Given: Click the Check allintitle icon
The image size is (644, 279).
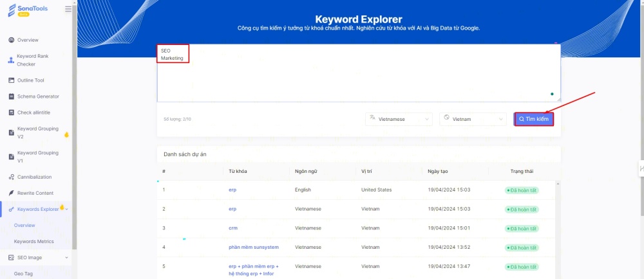Looking at the screenshot, I should (12, 113).
